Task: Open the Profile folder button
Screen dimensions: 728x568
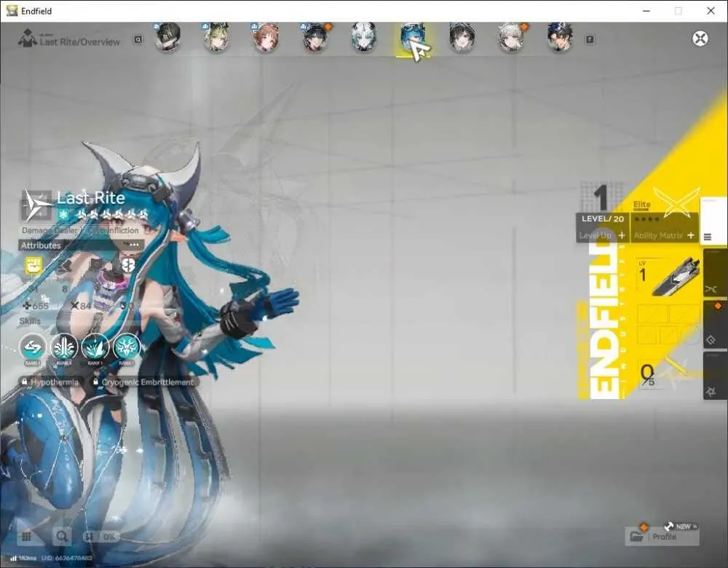Action: tap(662, 537)
